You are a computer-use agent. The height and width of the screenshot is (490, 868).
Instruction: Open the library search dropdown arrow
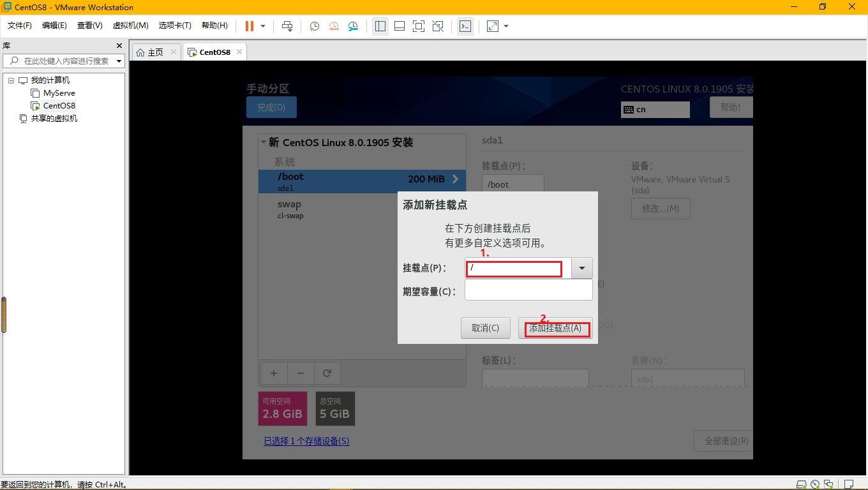119,61
